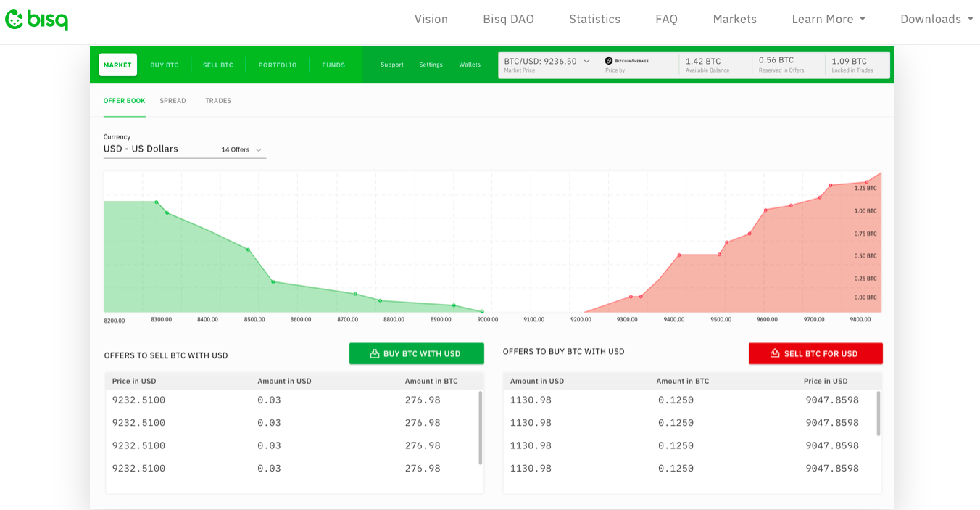The height and width of the screenshot is (510, 980).
Task: Open the Settings menu item
Action: point(431,65)
